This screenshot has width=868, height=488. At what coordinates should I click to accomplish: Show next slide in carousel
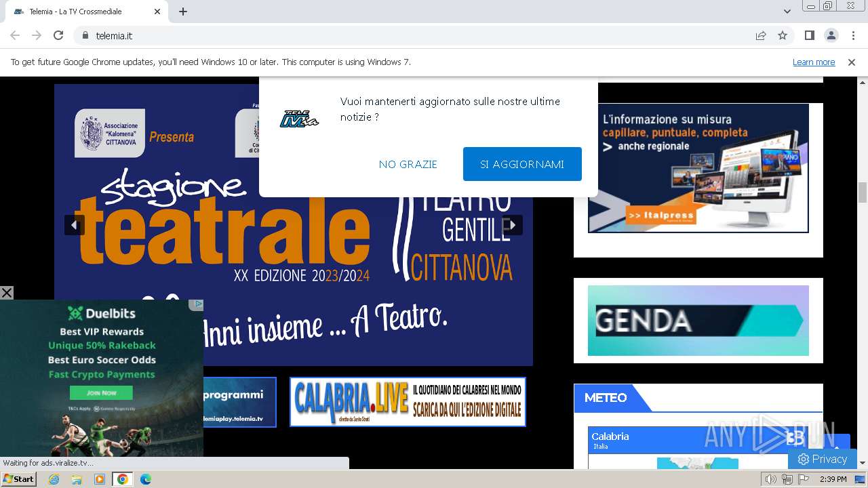512,225
